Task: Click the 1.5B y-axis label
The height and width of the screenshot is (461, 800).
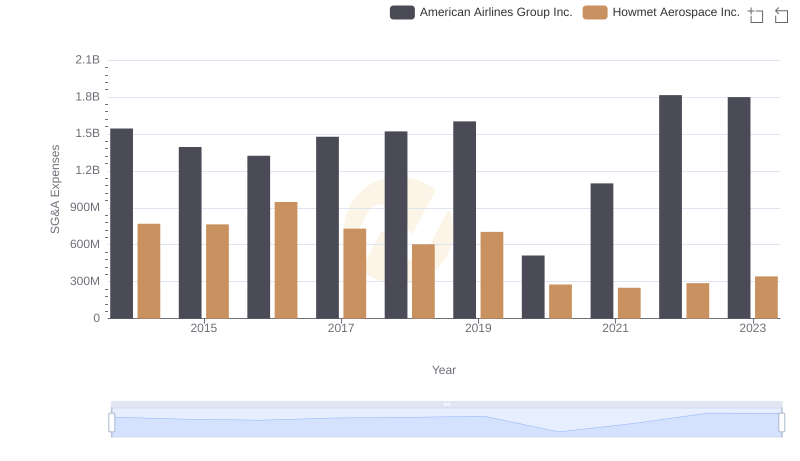Action: click(x=87, y=134)
